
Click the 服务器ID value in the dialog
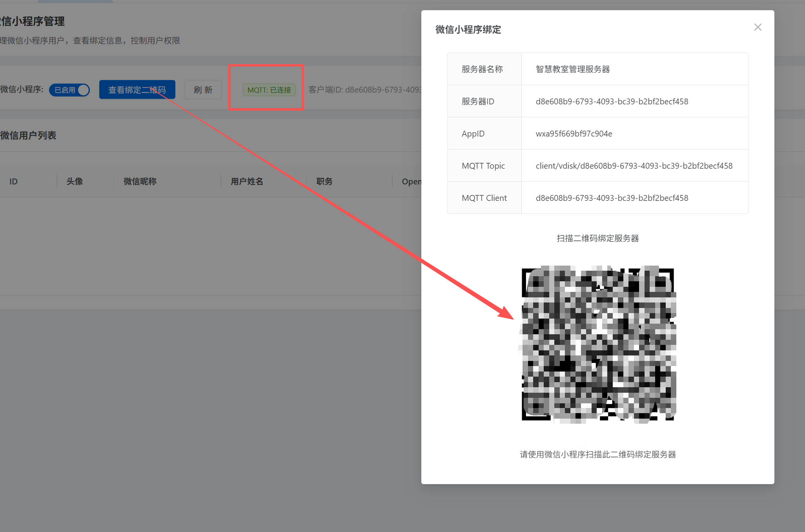[612, 102]
